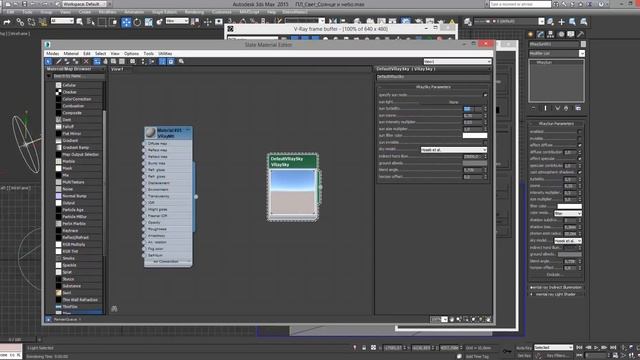Click the DefaultVRaySky node preview thumbnail
This screenshot has height=360, width=640.
pyautogui.click(x=293, y=192)
